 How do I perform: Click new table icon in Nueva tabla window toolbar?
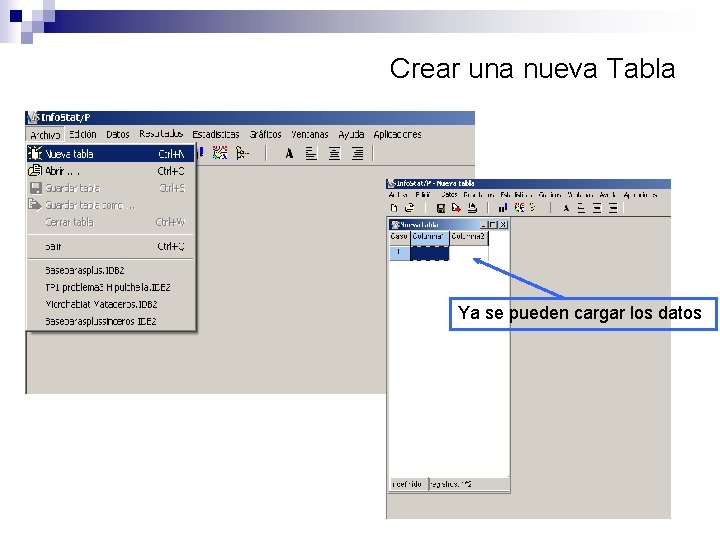[394, 208]
